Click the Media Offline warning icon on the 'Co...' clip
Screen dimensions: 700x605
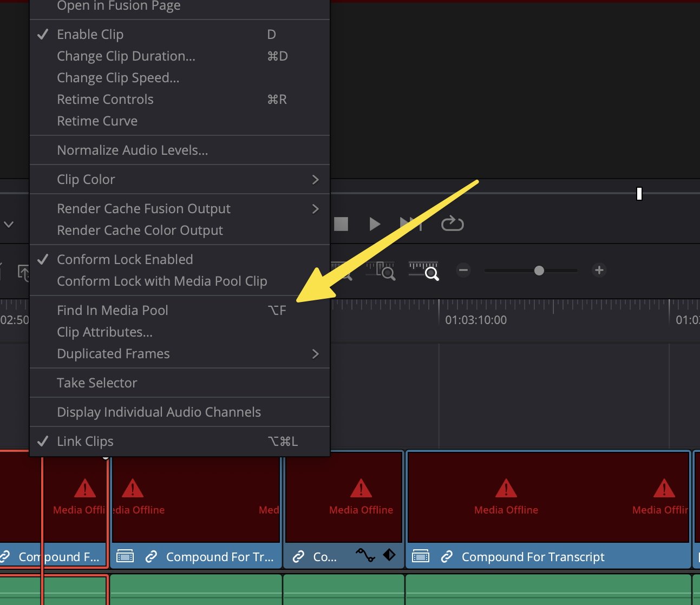tap(361, 489)
